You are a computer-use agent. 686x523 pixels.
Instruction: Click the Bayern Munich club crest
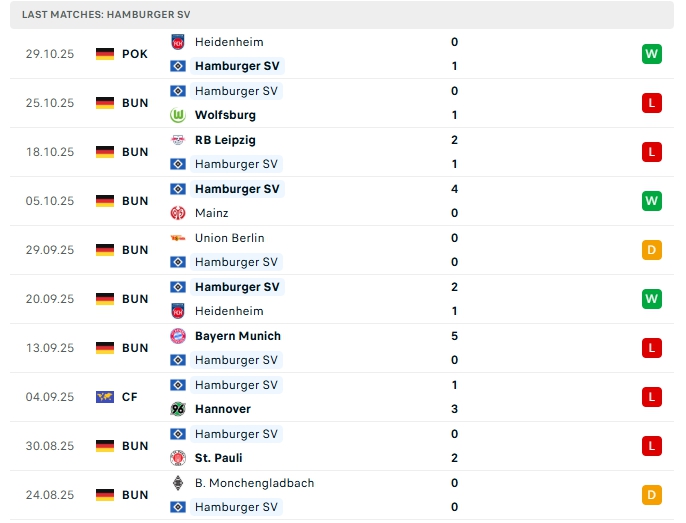178,336
